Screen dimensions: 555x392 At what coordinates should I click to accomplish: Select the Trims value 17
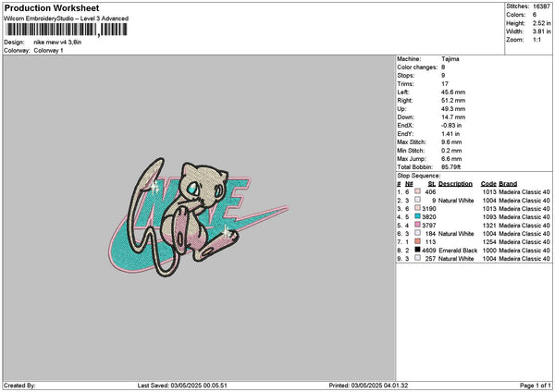coord(445,84)
